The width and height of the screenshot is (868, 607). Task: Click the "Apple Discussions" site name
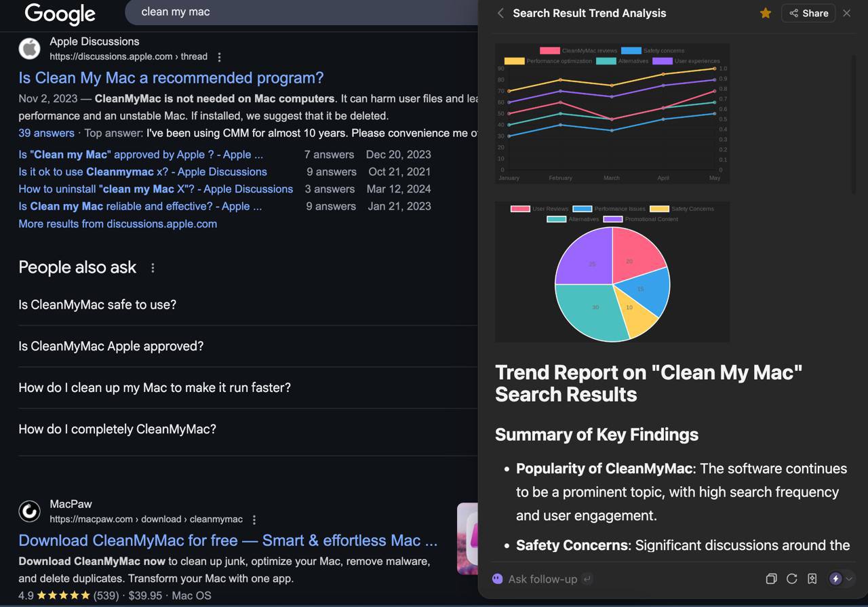[x=94, y=41]
